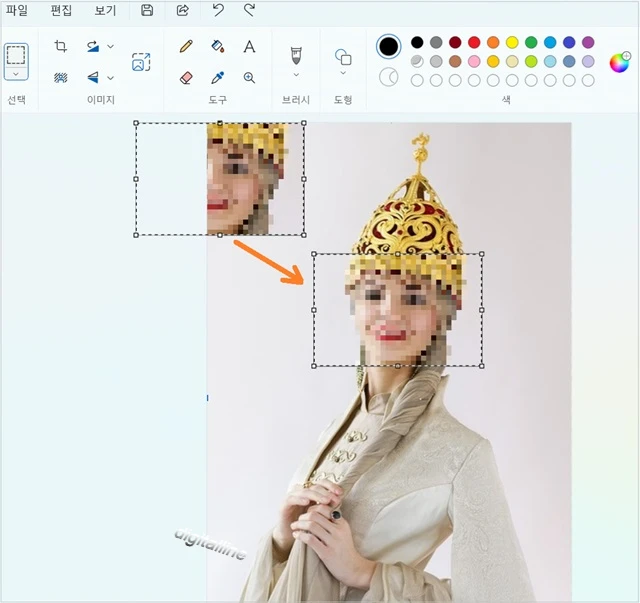The width and height of the screenshot is (640, 603).
Task: Pick the purple swatch
Action: tap(588, 42)
